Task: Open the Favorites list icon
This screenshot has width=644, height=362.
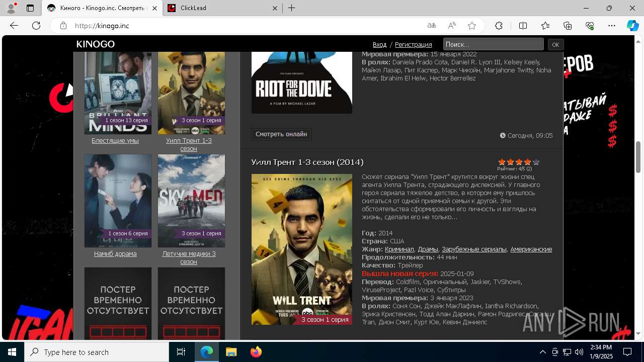Action: click(x=545, y=26)
